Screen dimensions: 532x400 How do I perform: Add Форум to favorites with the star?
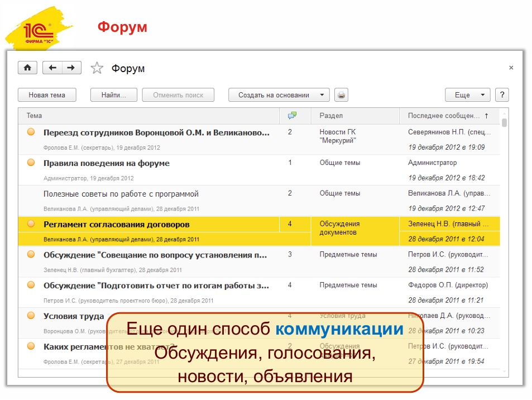click(97, 68)
